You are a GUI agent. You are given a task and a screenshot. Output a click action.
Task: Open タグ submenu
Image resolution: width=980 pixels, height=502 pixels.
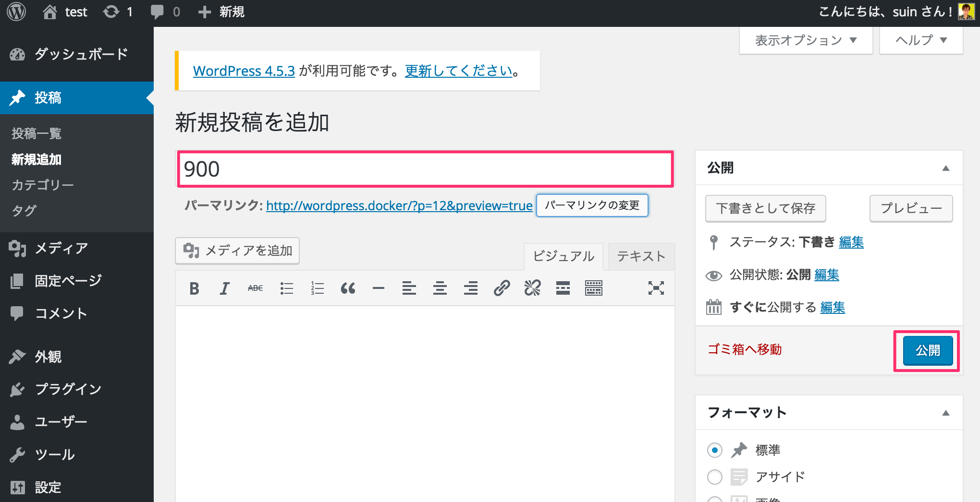[24, 211]
